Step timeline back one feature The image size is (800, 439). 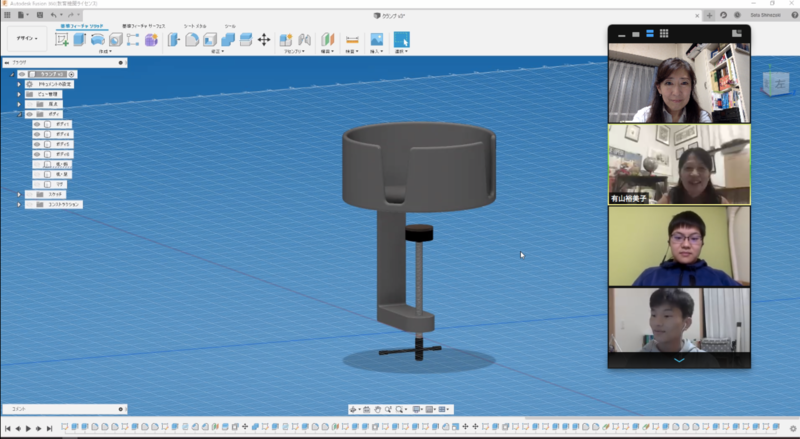(18, 429)
